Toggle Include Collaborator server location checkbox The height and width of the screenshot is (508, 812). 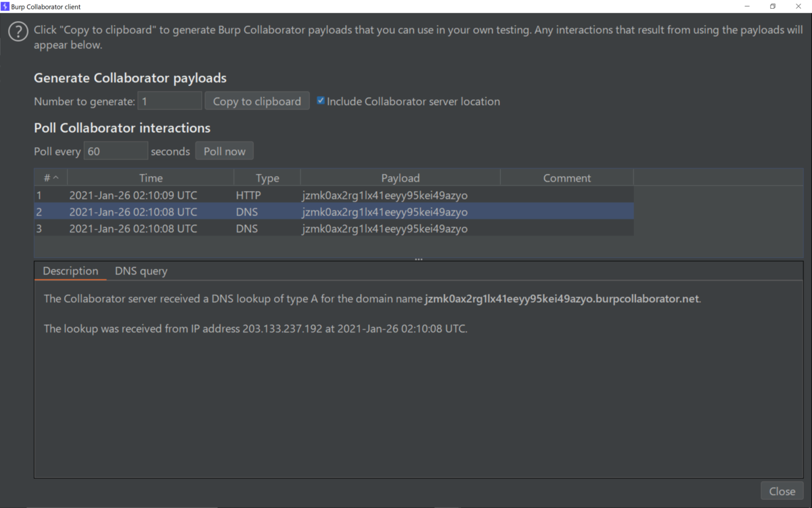321,101
